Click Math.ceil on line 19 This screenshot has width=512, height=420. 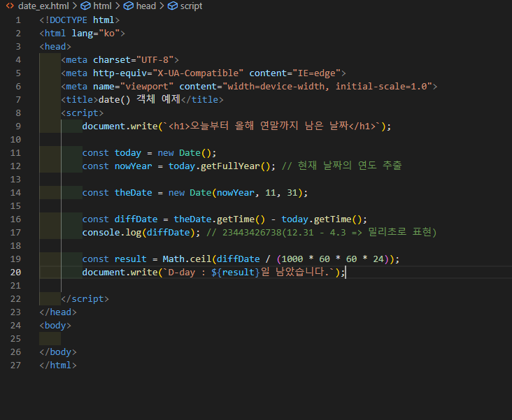[x=187, y=259]
